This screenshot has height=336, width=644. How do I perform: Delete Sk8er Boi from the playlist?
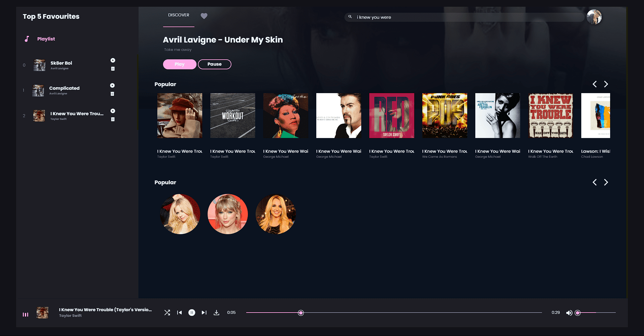pyautogui.click(x=113, y=69)
